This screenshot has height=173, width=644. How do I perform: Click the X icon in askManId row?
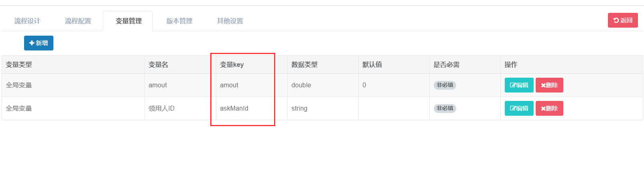[543, 109]
